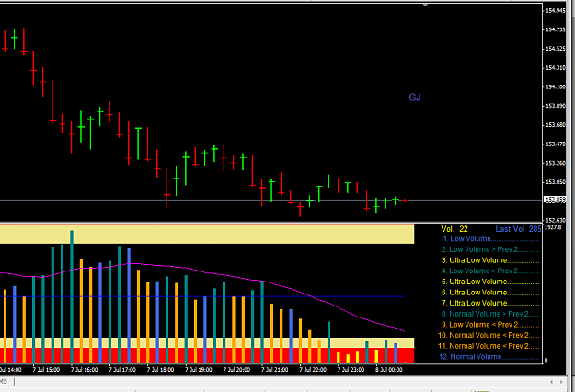Select legend line 12. Normal Volume

(489, 357)
